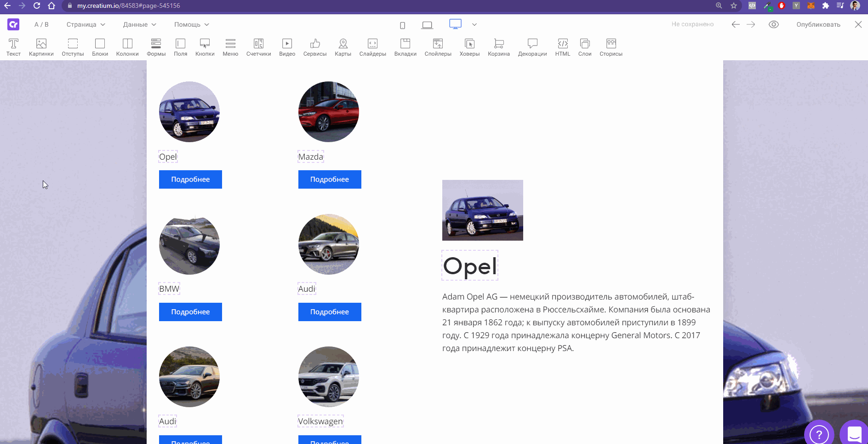Select the Поля tool
The width and height of the screenshot is (868, 444).
(180, 47)
